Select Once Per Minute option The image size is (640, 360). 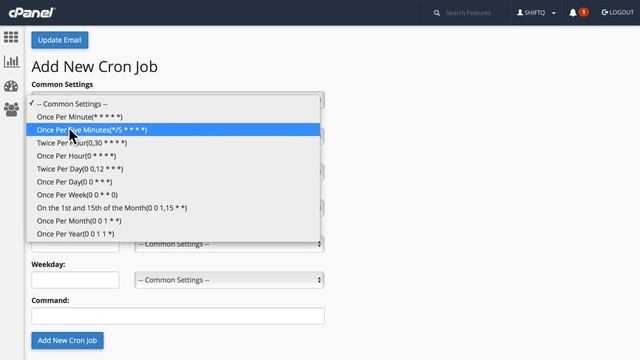point(173,117)
